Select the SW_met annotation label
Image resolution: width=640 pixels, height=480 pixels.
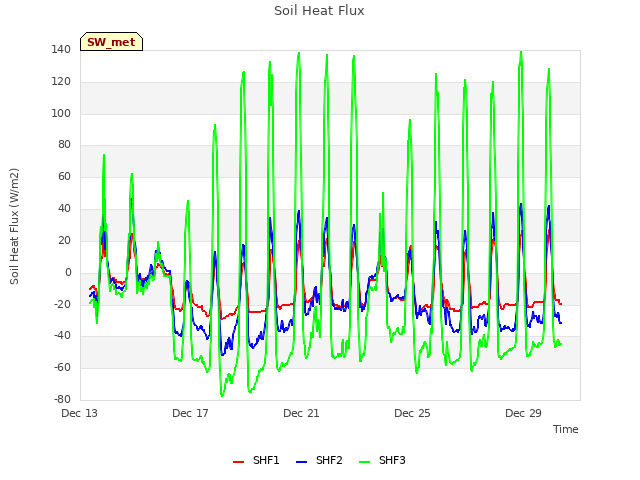click(x=111, y=42)
